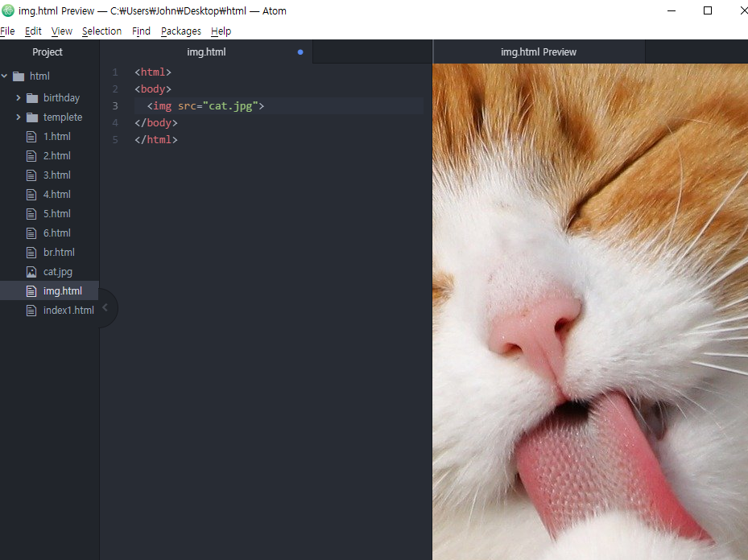
Task: Select img.html in the project tree
Action: coord(63,291)
